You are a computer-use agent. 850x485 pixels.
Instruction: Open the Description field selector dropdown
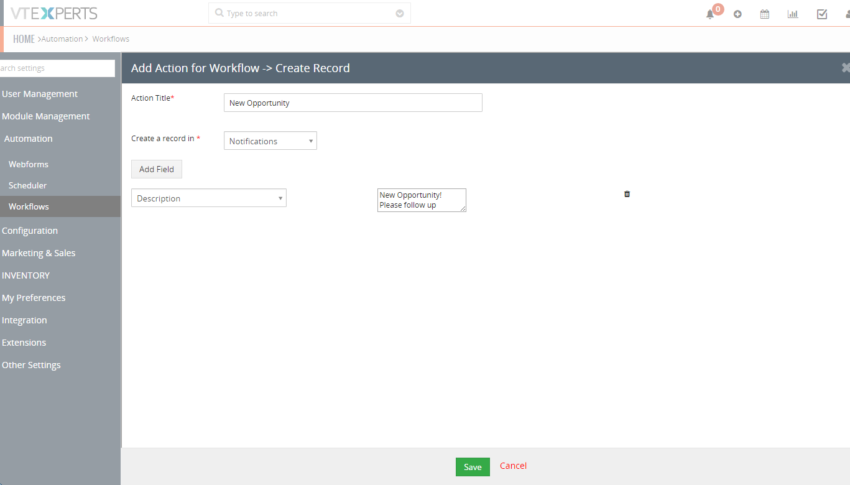[209, 198]
